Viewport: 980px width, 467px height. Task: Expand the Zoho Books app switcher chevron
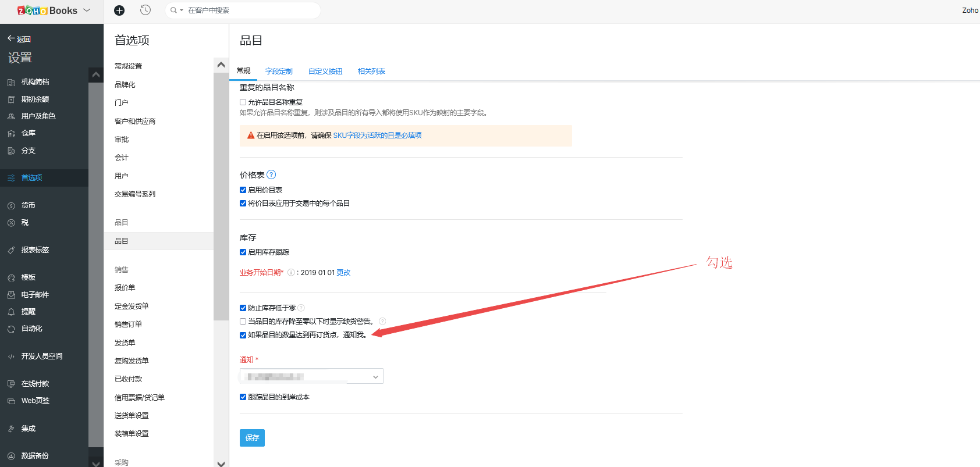point(87,10)
